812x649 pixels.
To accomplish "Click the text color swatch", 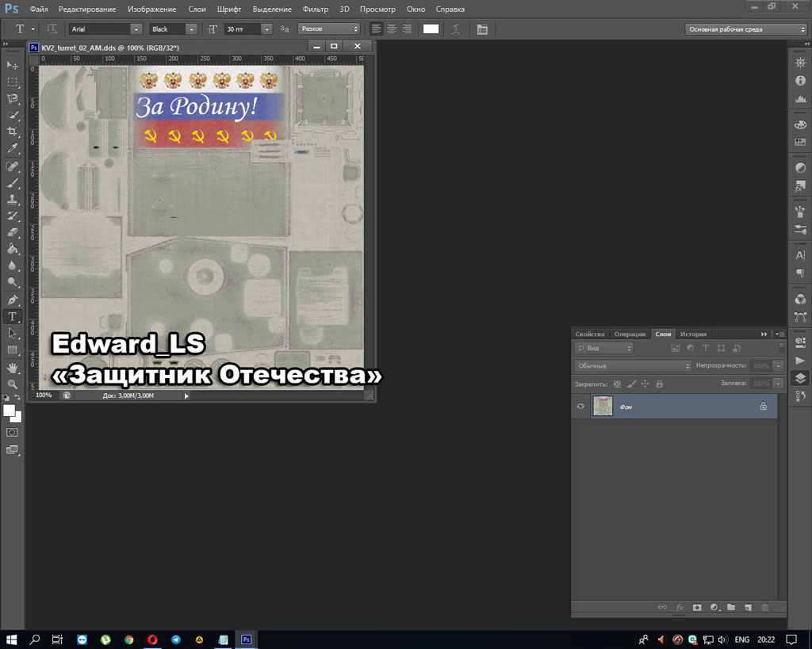I will 431,29.
